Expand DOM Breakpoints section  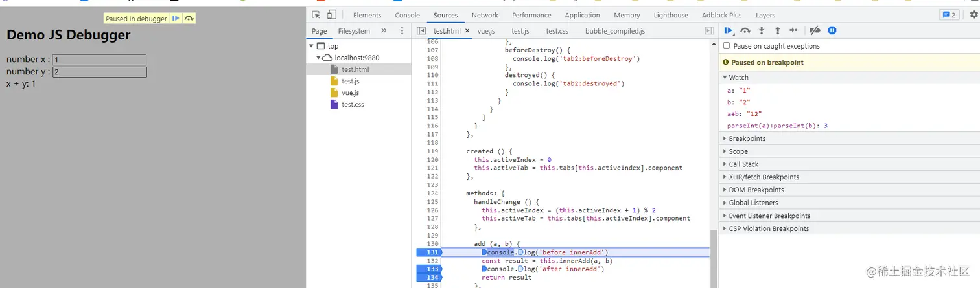[849, 190]
